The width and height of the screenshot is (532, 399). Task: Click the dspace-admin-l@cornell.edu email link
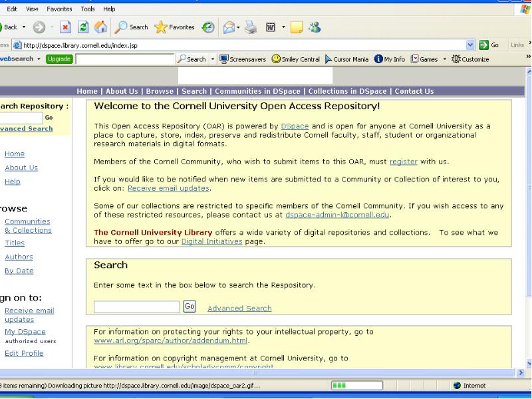337,215
